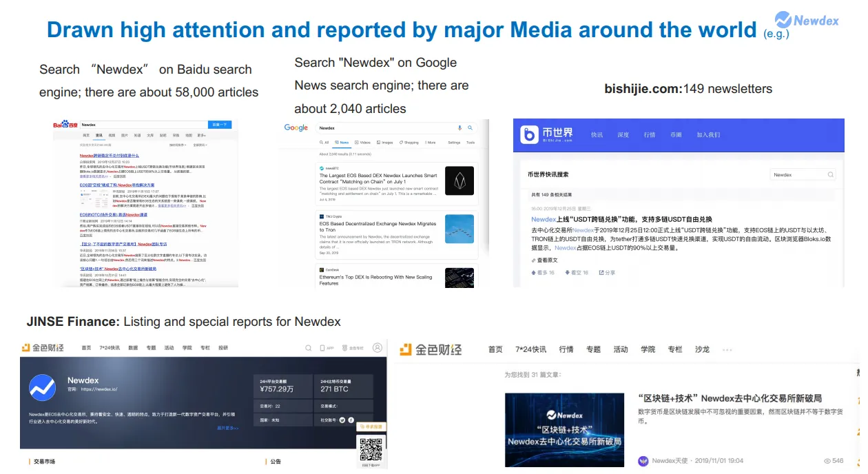The width and height of the screenshot is (868, 474).
Task: Click Newdex article banner thumbnail
Action: [x=564, y=430]
